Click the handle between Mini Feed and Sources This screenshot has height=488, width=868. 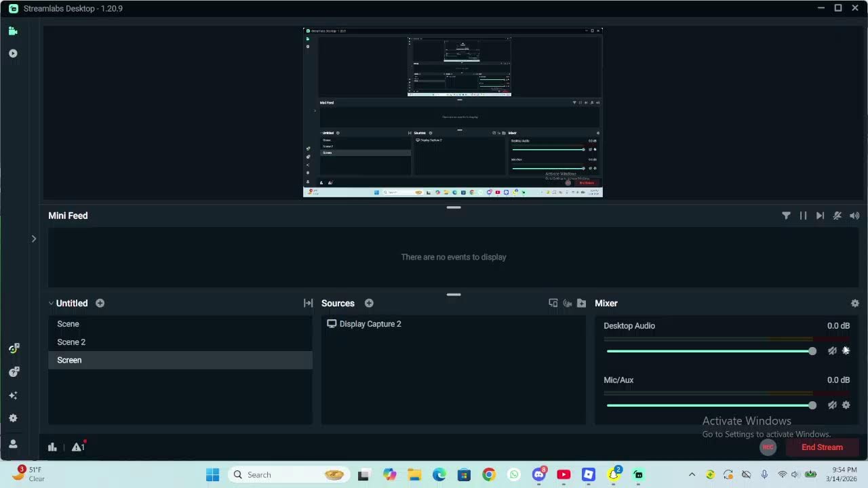[x=454, y=294]
